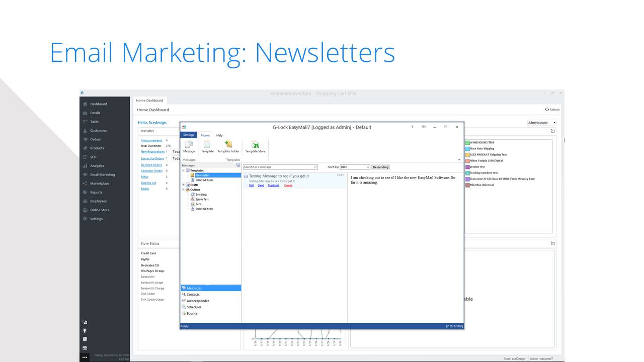Viewport: 644px width, 362px height.
Task: Open the Contacts navigation section
Action: [211, 295]
